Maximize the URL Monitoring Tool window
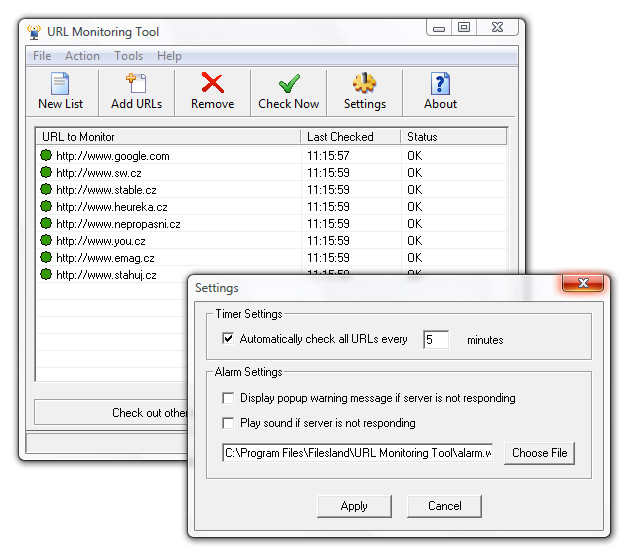626x558 pixels. [464, 28]
